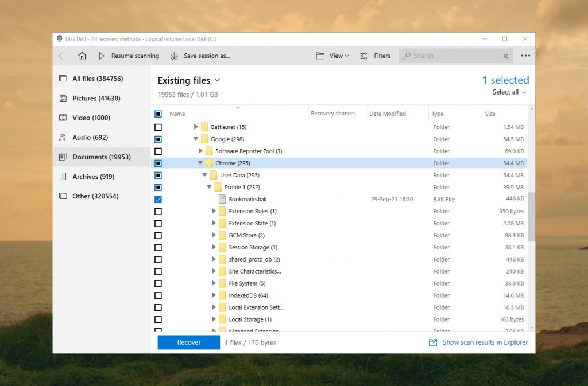Open the three-dot more options icon
Viewport: 588px width, 386px height.
pos(525,54)
